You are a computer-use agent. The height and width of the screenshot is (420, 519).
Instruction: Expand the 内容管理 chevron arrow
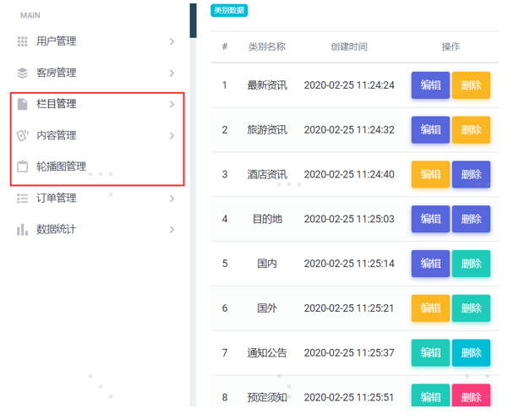[172, 136]
